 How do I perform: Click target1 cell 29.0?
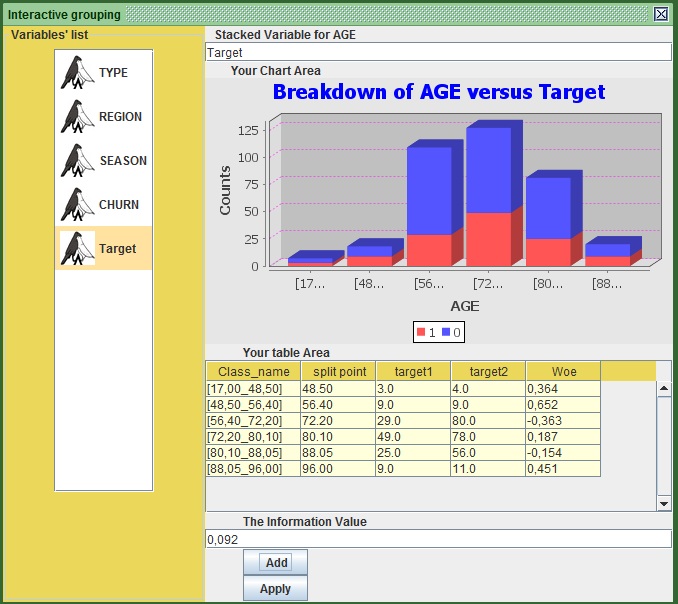pos(413,421)
